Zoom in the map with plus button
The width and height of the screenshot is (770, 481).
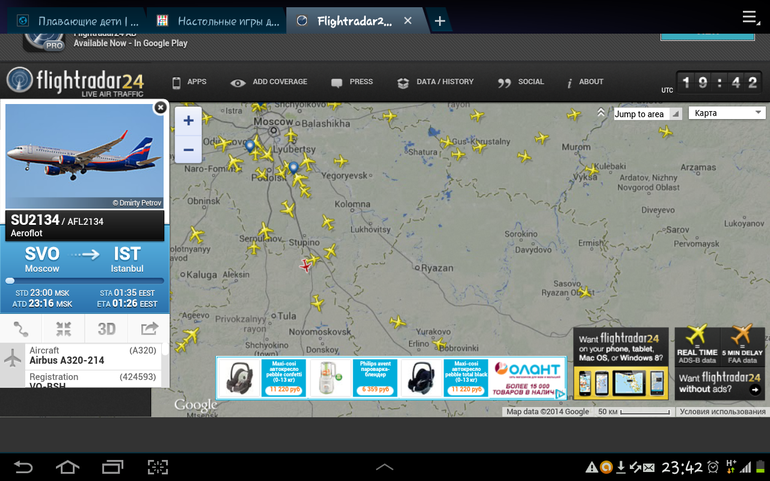189,121
